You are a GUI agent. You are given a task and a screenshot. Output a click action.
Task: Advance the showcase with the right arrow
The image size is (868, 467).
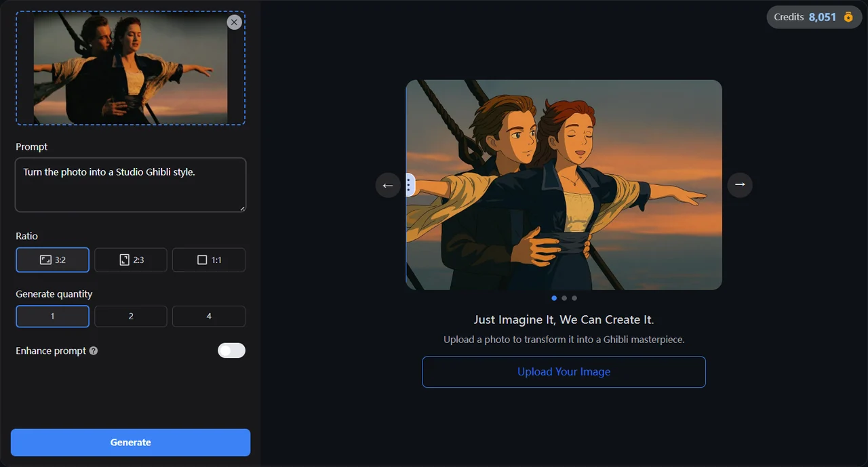pos(740,184)
